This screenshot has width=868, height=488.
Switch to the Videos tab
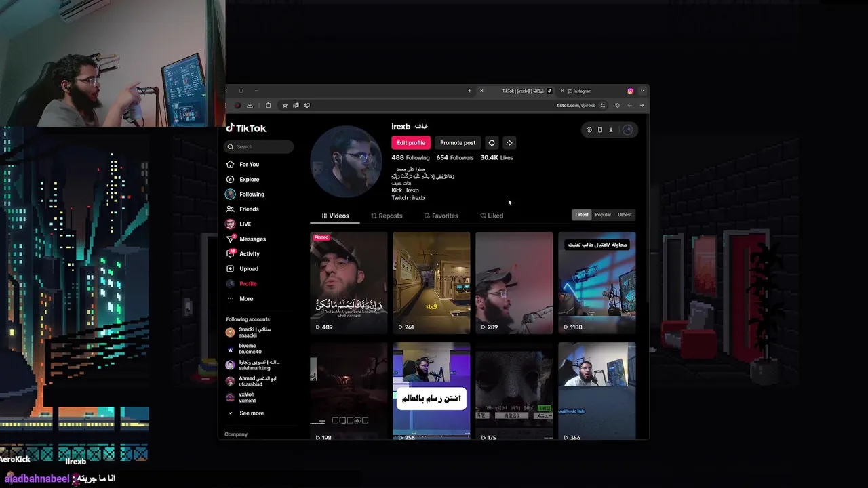(x=336, y=216)
